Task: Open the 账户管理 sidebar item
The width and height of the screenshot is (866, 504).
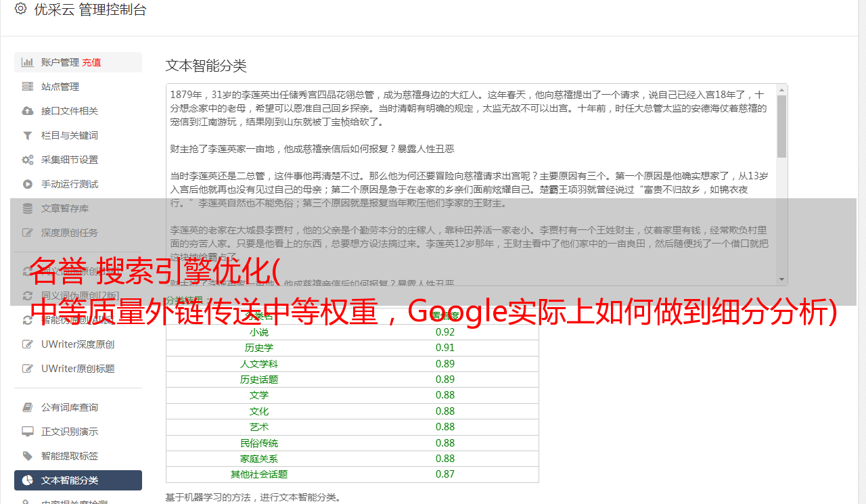Action: pos(78,62)
